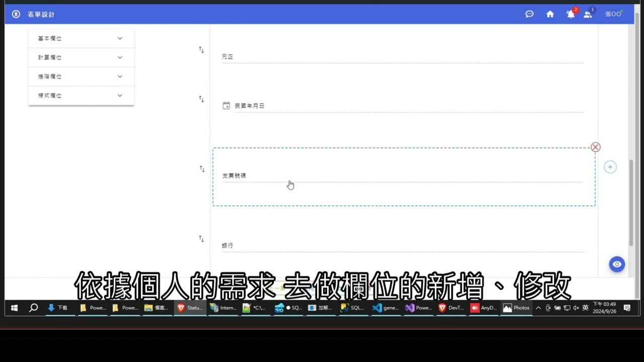
Task: Click reorder arrows beside the 銀行 field
Action: click(201, 239)
